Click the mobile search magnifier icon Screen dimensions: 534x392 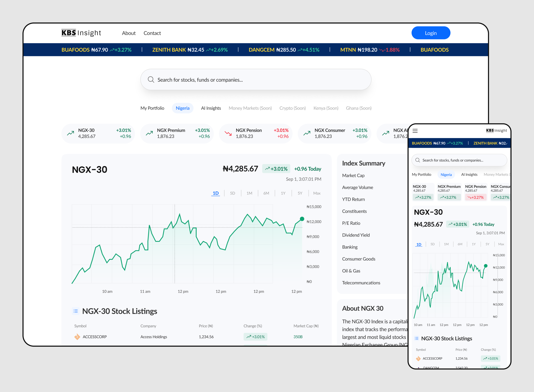coord(418,160)
